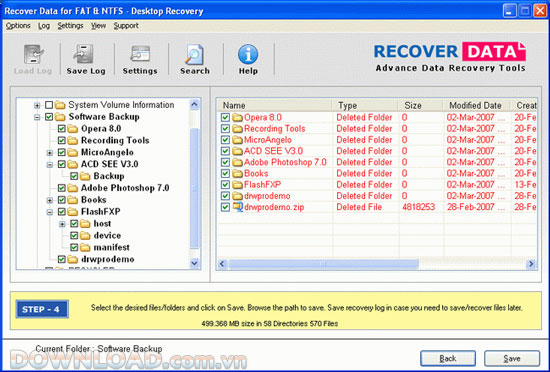Select drwprodemo in folder tree
This screenshot has height=372, width=550.
point(108,259)
